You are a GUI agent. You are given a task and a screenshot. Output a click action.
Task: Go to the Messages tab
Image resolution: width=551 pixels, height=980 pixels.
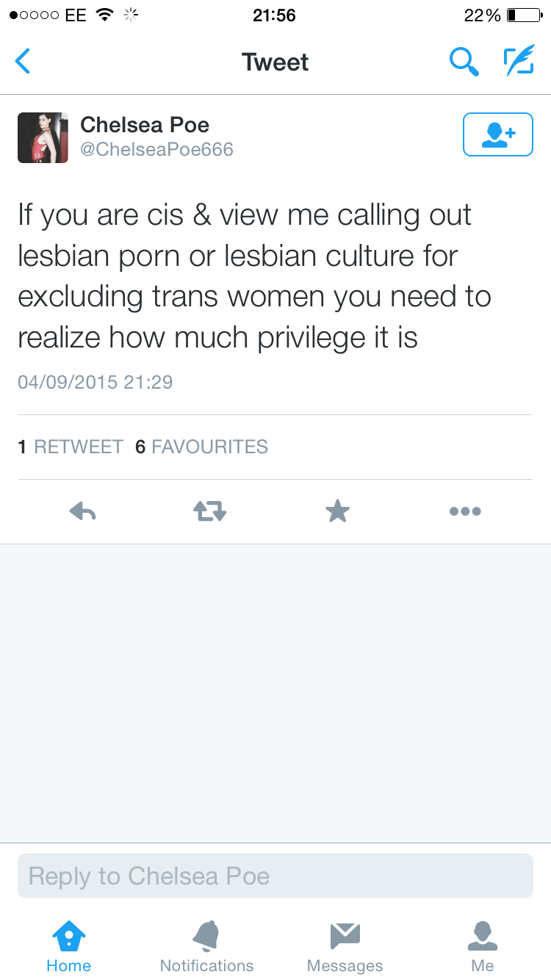point(345,946)
